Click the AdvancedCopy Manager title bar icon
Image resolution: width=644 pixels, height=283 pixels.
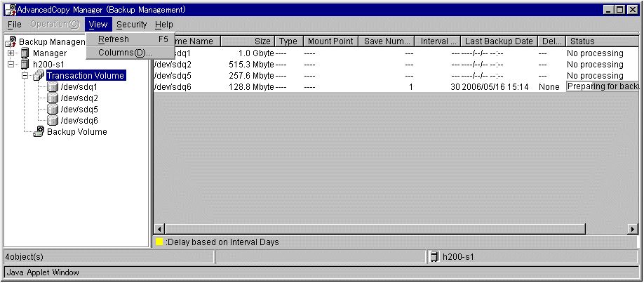[10, 9]
